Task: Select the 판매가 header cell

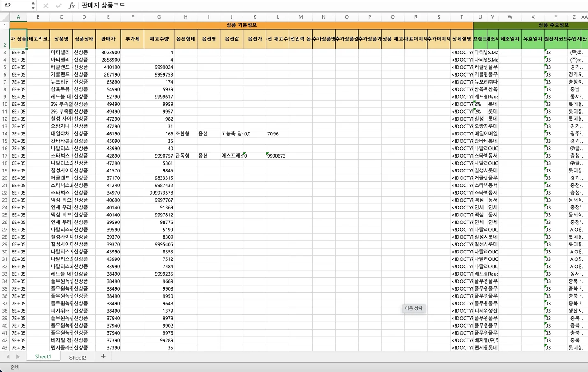Action: (108, 39)
